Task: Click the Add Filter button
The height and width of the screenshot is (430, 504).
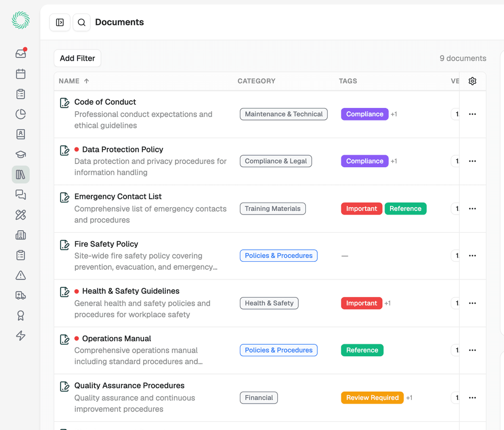Action: [77, 58]
